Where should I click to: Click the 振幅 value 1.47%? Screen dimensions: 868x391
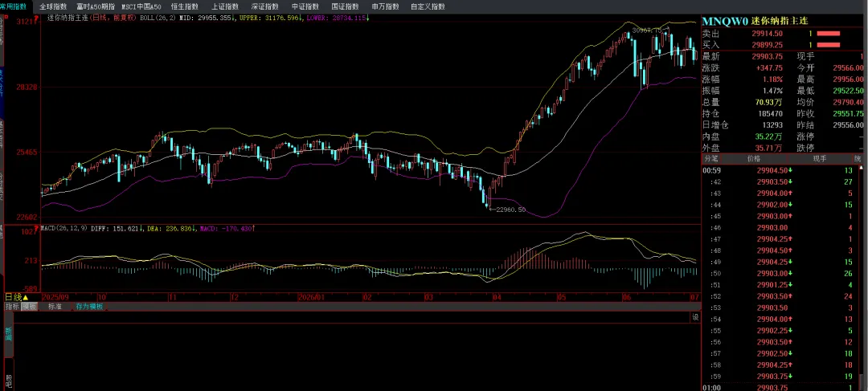(x=773, y=91)
